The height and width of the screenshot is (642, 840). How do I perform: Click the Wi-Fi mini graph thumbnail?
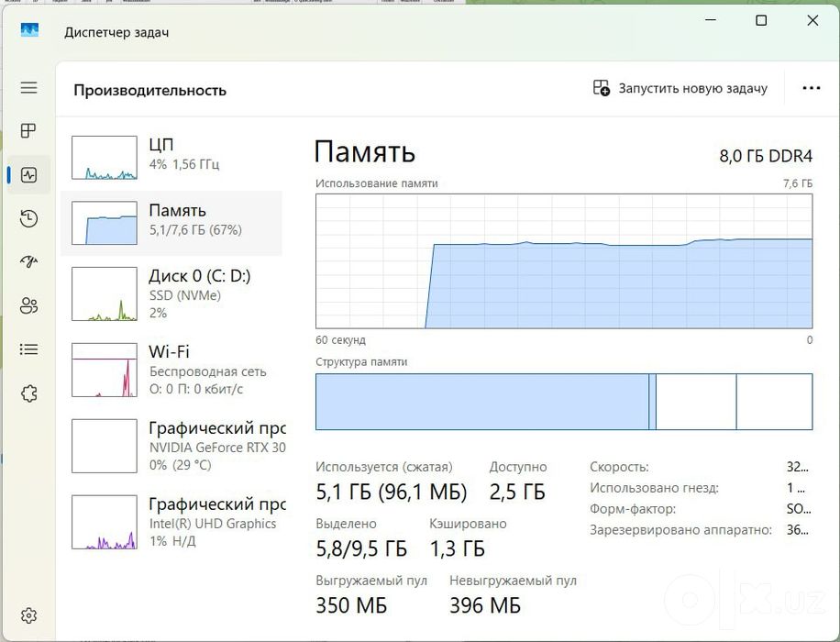(105, 370)
